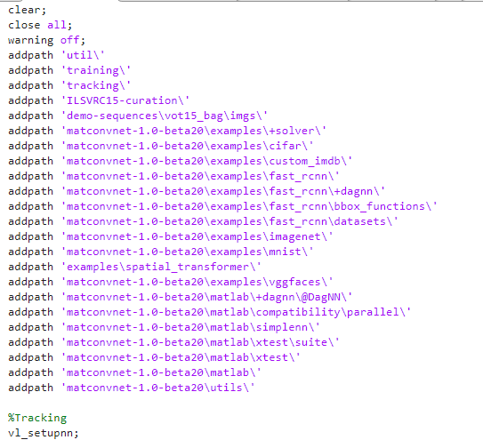Click the addpath 'tracking\' line
The width and height of the screenshot is (483, 448).
pos(69,85)
